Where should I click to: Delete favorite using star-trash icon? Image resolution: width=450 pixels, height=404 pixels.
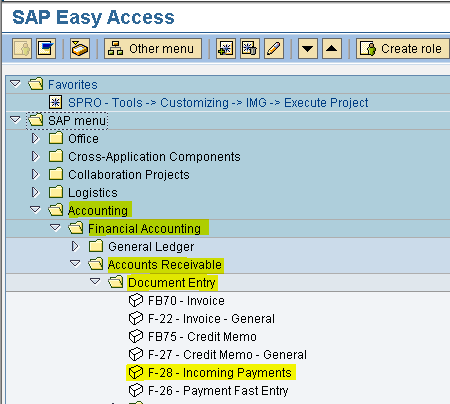point(250,49)
